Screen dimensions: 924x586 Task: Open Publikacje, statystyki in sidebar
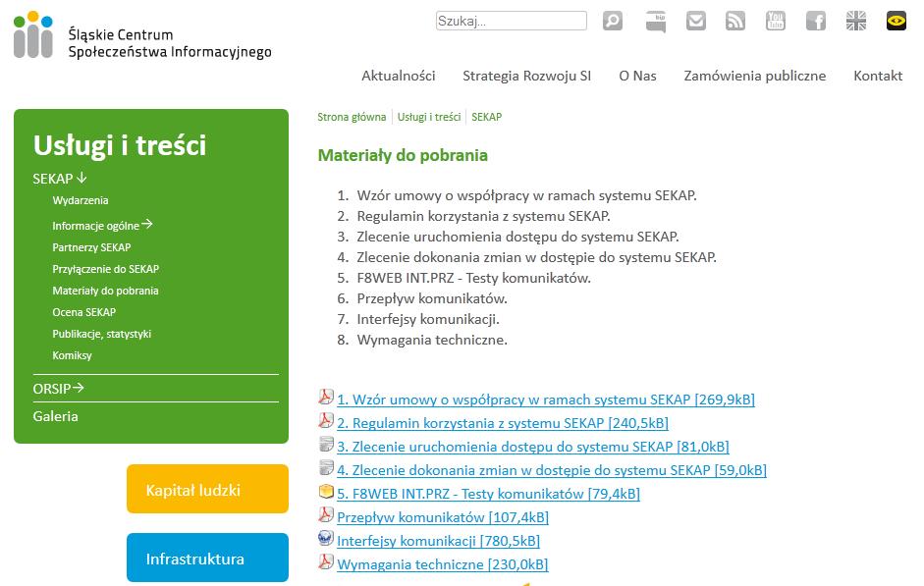click(x=102, y=334)
